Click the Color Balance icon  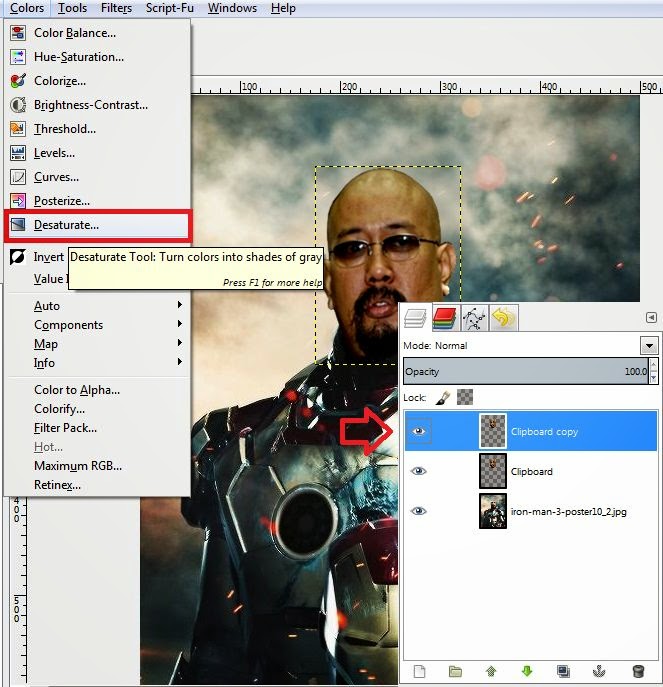(x=18, y=33)
